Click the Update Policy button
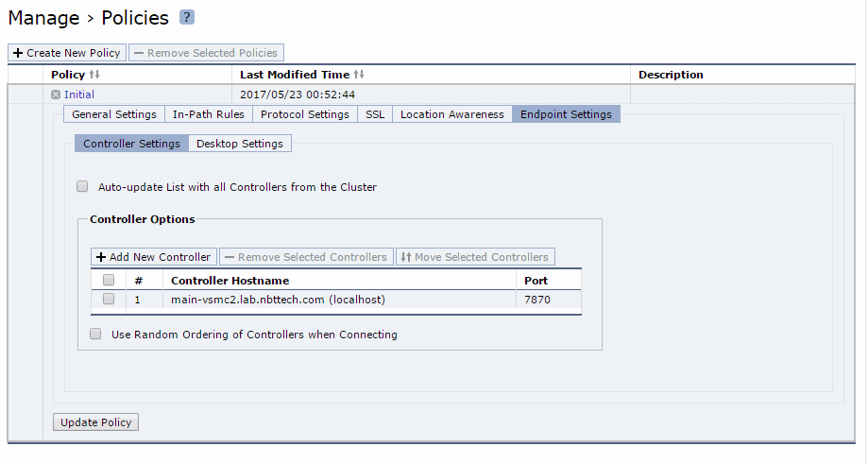This screenshot has height=464, width=868. point(95,421)
